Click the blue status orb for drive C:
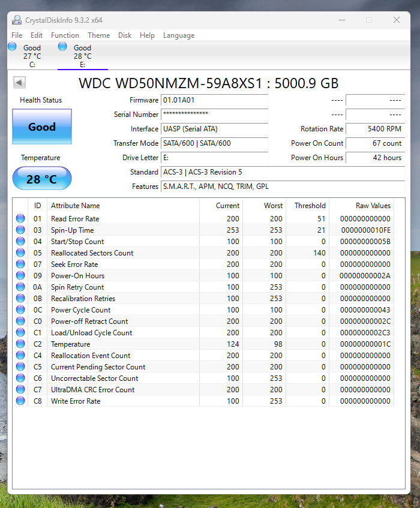This screenshot has height=508, width=420. coord(13,47)
